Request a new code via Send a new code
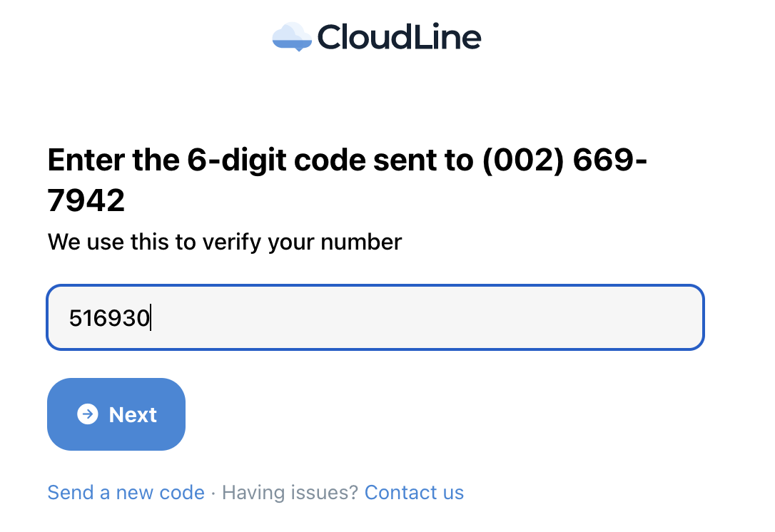Image resolution: width=775 pixels, height=532 pixels. pos(126,493)
